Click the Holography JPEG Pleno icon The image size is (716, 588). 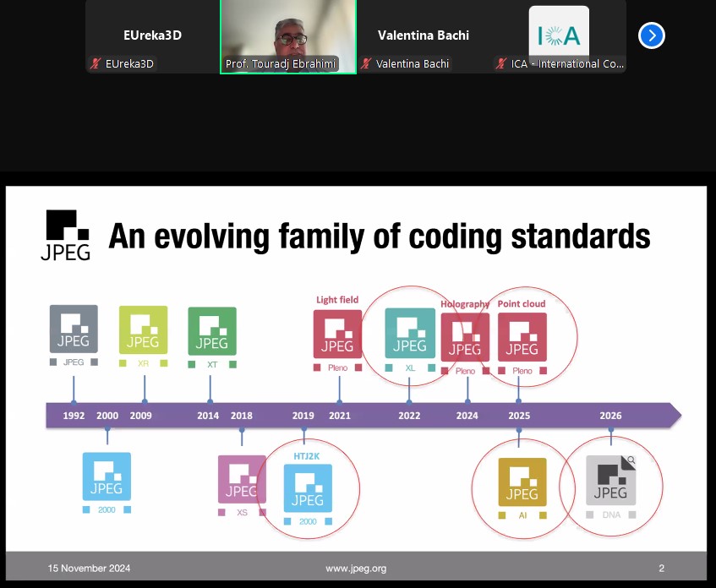click(465, 337)
